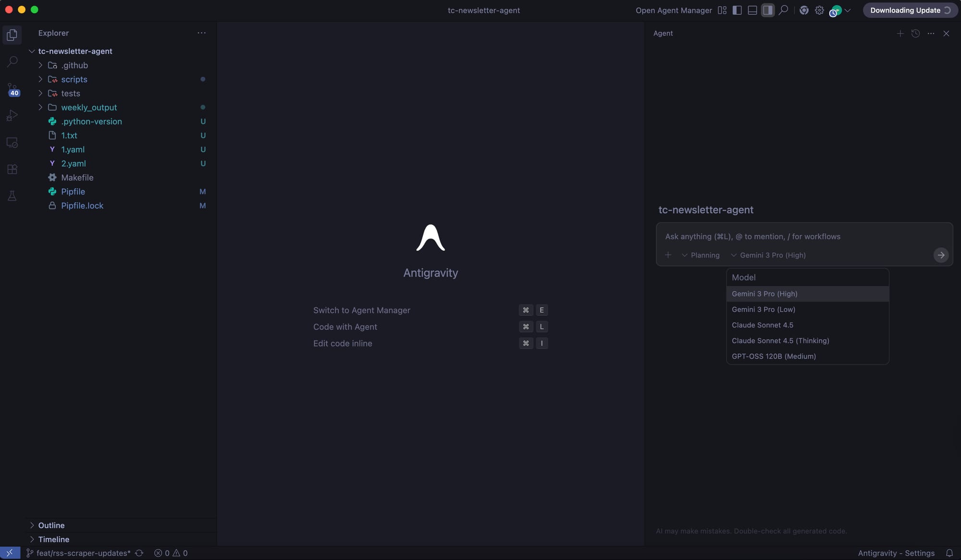Image resolution: width=961 pixels, height=560 pixels.
Task: Open the settings gear in title bar
Action: click(819, 10)
